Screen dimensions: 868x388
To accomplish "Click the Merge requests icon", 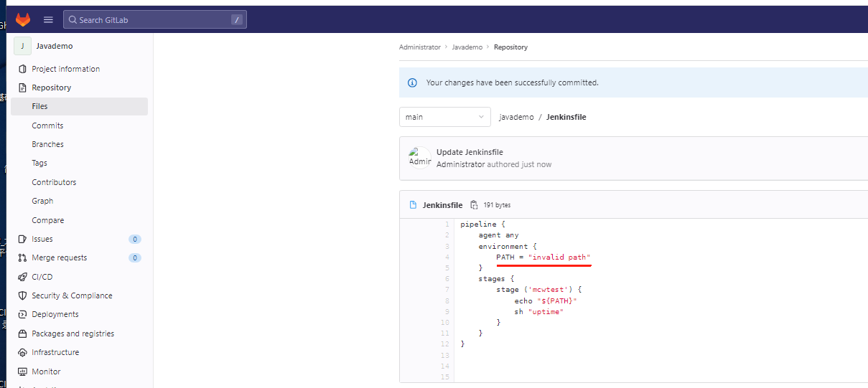I will pos(22,257).
